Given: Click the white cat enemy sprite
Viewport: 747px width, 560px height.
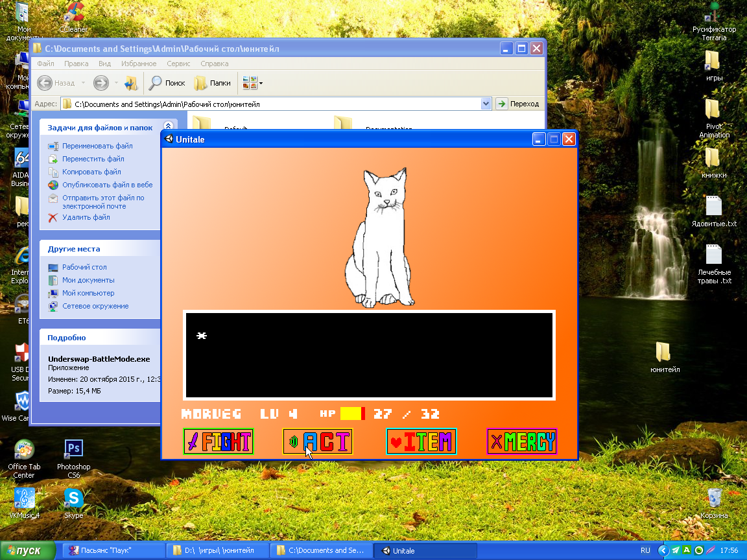Looking at the screenshot, I should coord(380,238).
